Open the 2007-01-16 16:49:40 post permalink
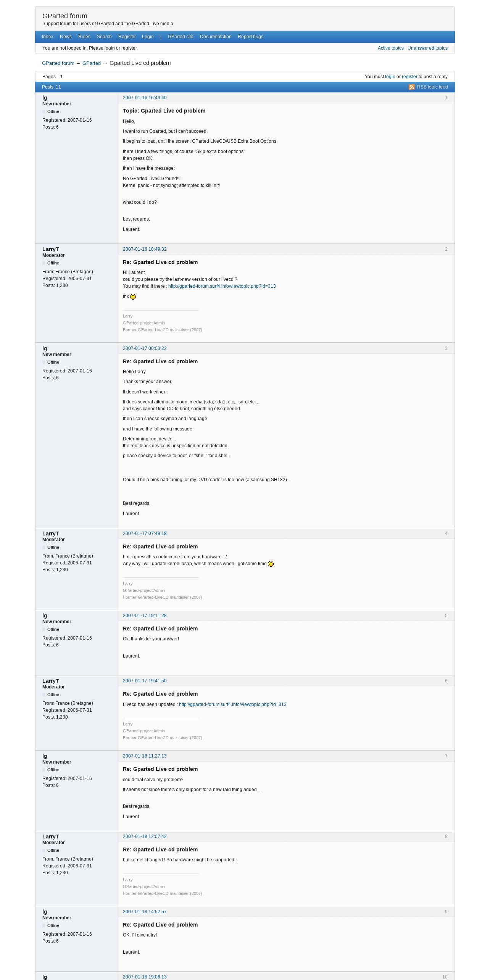This screenshot has width=490, height=980. 145,98
